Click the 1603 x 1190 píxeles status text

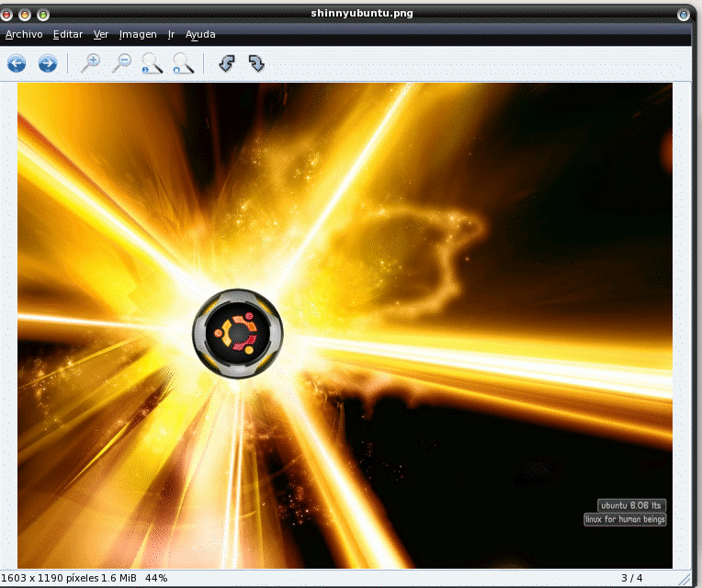coord(50,578)
